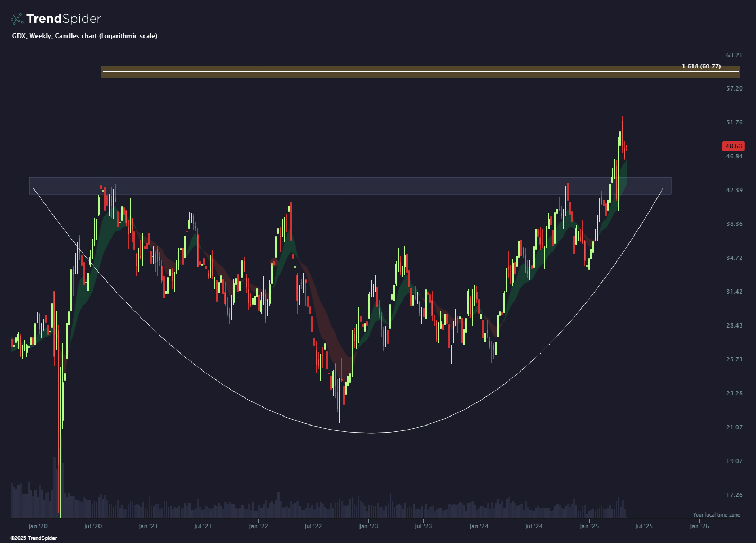Screen dimensions: 756x543
Task: Click the 'Your local time zone' text
Action: coord(717,515)
